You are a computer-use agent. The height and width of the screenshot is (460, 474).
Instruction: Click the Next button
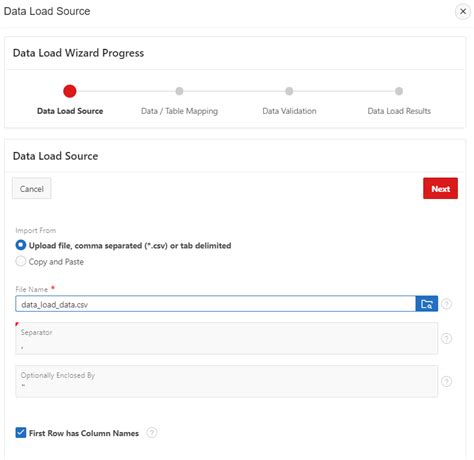(x=440, y=188)
